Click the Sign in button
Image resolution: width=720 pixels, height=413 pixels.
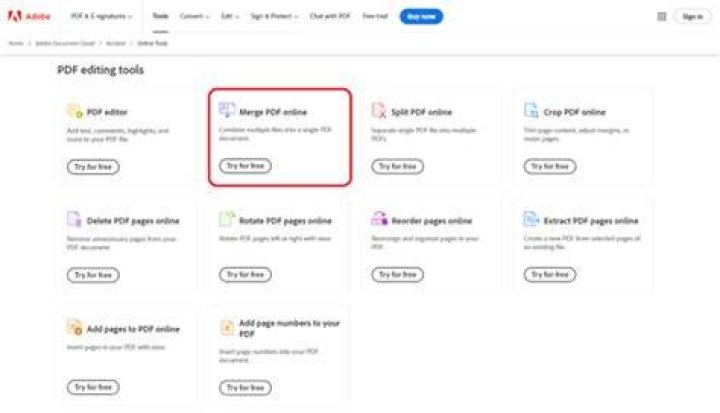pyautogui.click(x=692, y=17)
